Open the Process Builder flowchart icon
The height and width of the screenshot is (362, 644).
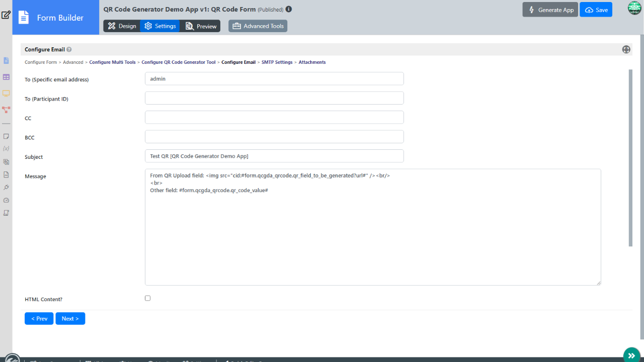pos(6,109)
